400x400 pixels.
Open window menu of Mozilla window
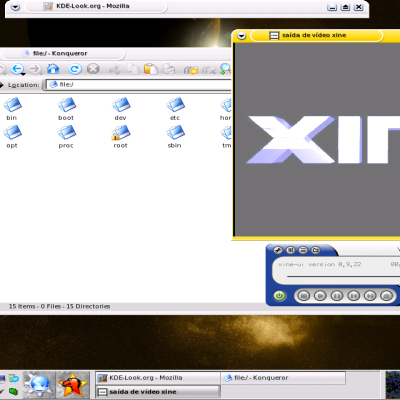coord(15,7)
